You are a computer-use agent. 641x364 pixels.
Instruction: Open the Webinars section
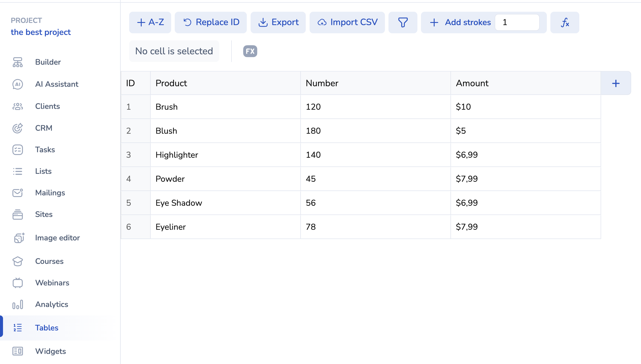(x=52, y=283)
